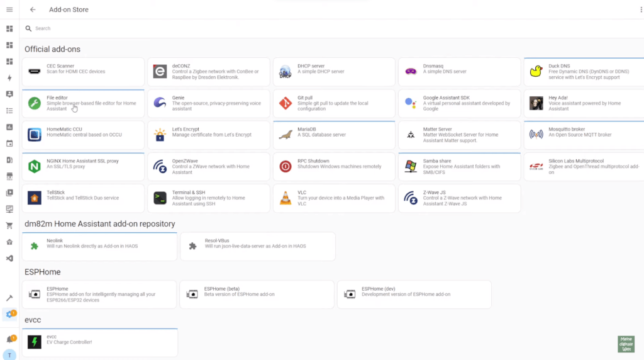This screenshot has width=644, height=360.
Task: Select the File editor add-on
Action: [x=83, y=103]
